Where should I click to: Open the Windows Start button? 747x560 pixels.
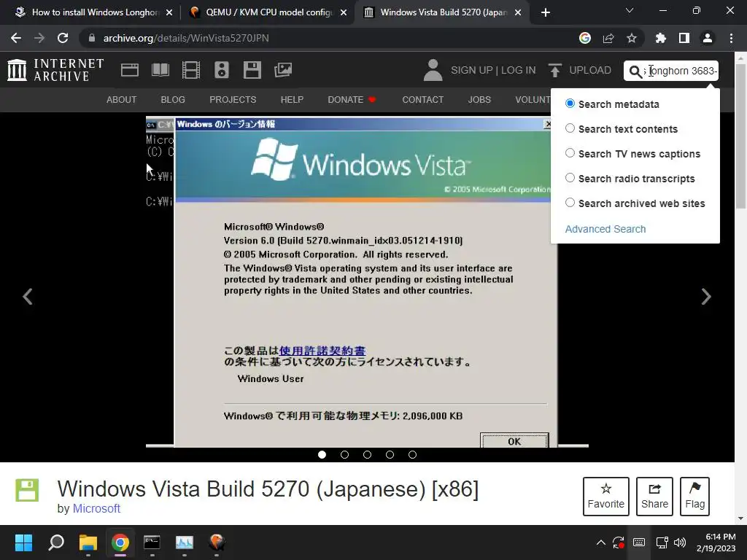[24, 542]
